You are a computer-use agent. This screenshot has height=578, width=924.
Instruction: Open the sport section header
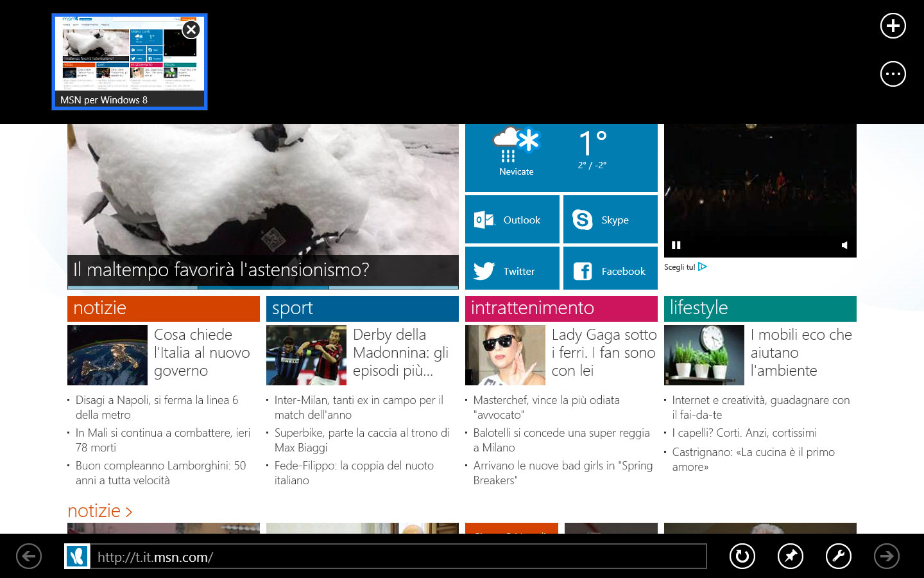[363, 308]
